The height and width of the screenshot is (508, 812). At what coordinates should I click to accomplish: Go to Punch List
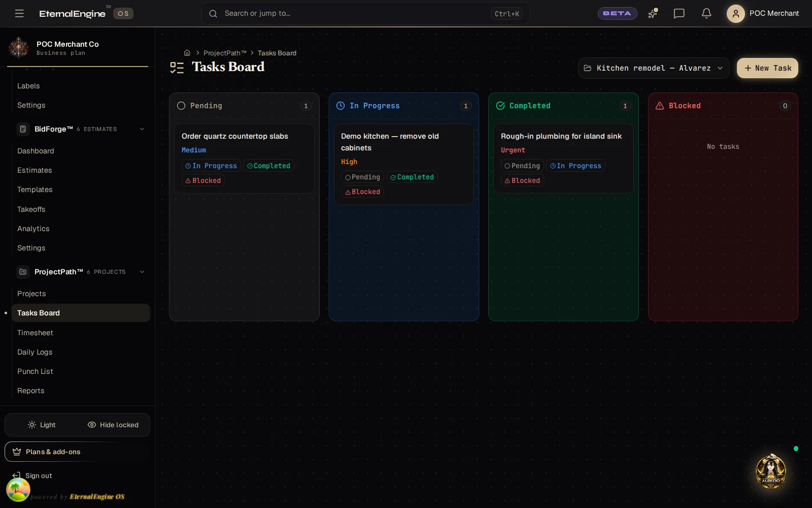(81, 371)
